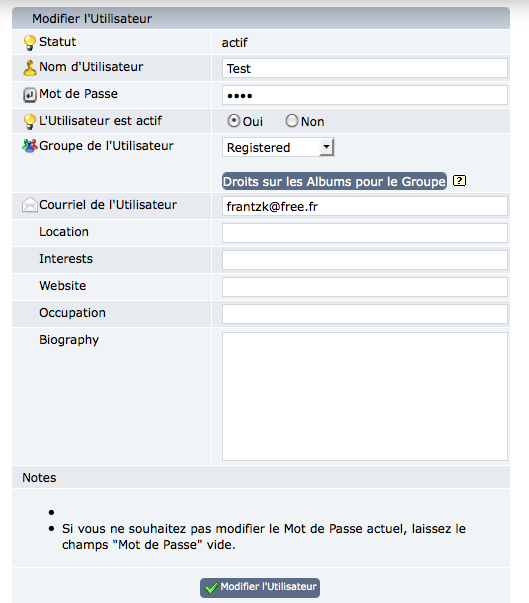
Task: Select the Non radio button
Action: tap(291, 121)
